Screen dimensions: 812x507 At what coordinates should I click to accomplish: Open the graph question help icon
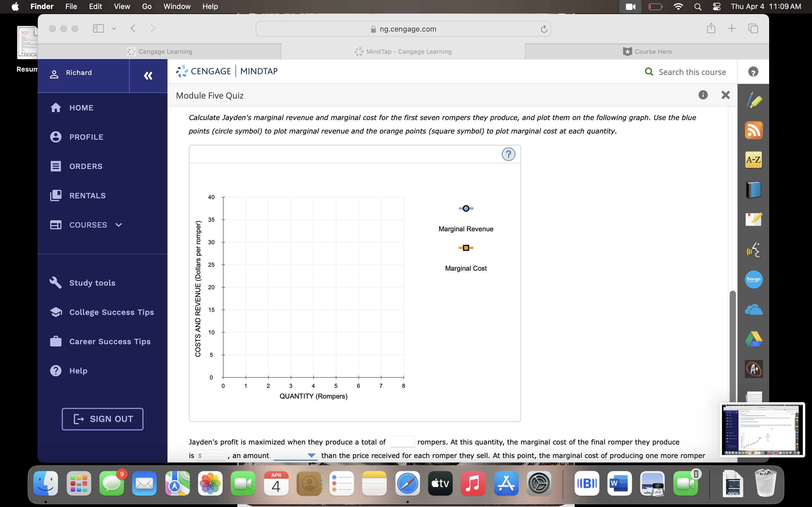click(508, 154)
